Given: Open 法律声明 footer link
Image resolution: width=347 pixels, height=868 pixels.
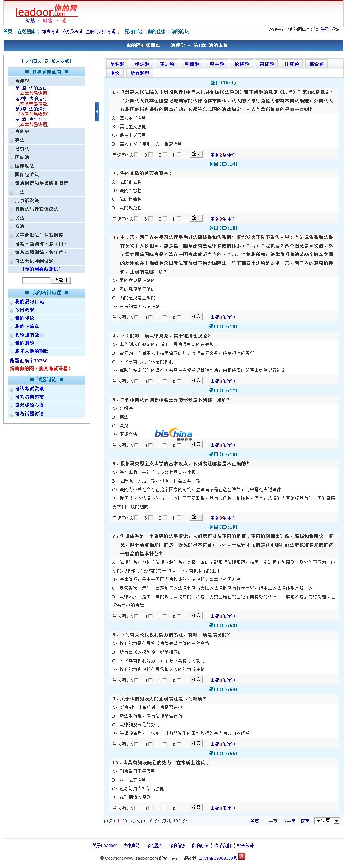Looking at the screenshot, I should tap(131, 846).
